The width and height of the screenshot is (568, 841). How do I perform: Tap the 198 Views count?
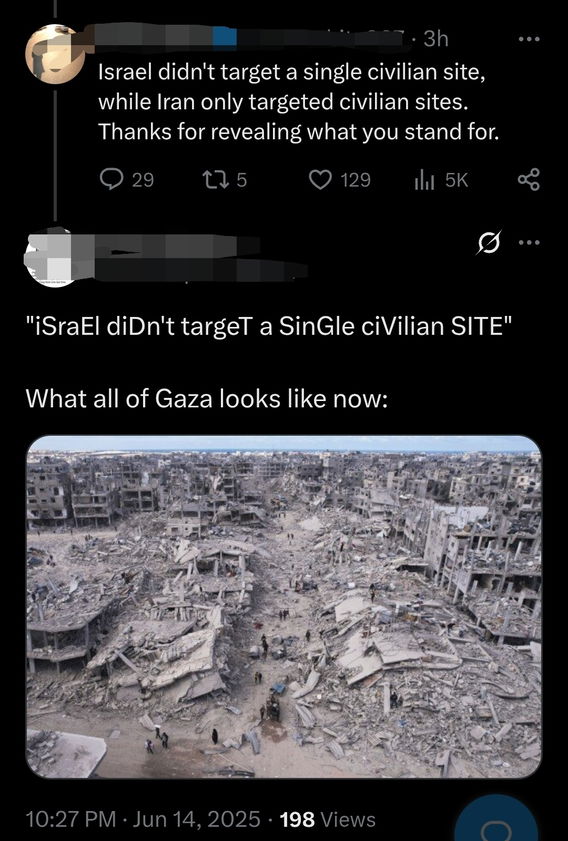[328, 818]
